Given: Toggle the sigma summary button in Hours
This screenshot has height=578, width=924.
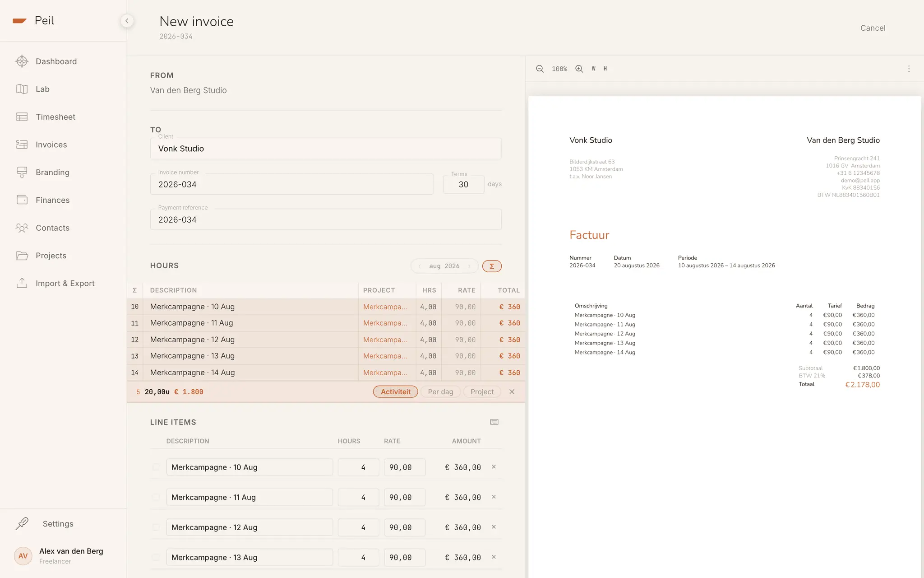Looking at the screenshot, I should click(492, 266).
